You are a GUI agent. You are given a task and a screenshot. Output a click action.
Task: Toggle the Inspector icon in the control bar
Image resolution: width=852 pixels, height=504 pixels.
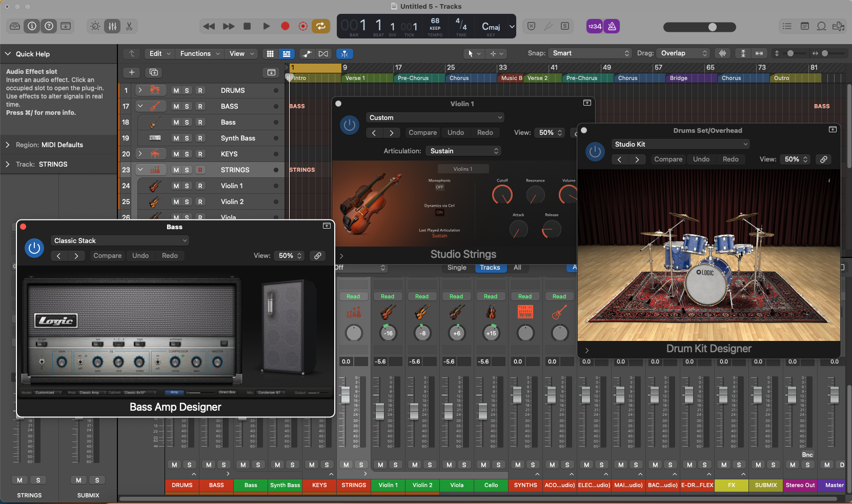(32, 26)
